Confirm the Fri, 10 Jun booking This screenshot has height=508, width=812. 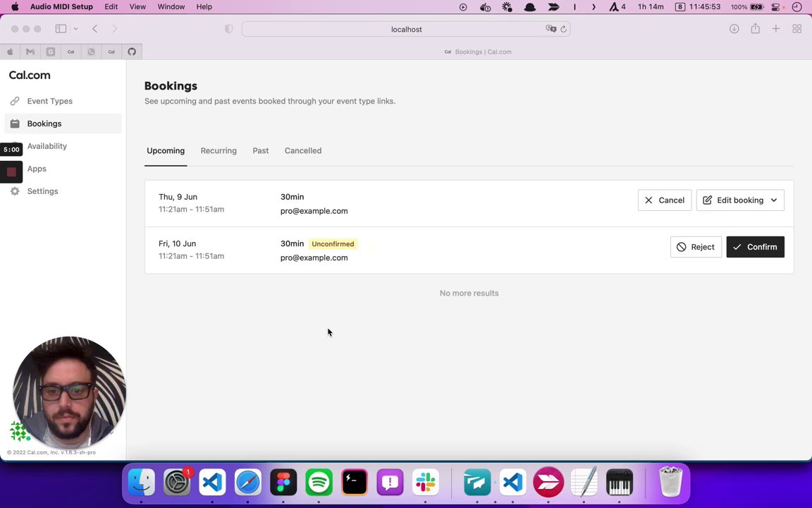click(755, 247)
